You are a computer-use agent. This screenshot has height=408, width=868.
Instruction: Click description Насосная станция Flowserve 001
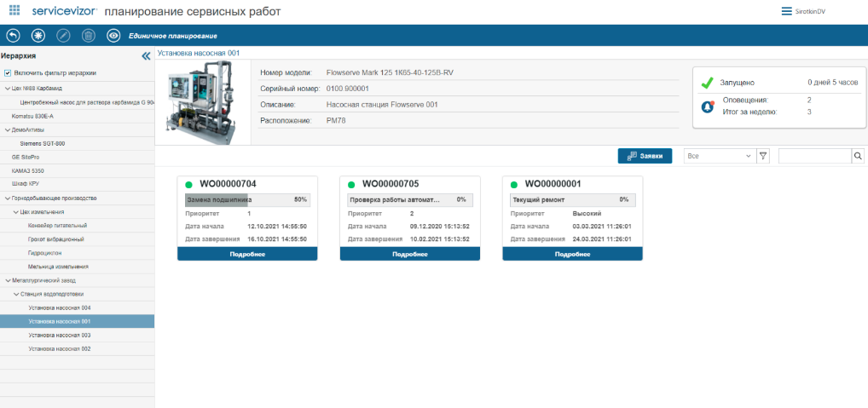pyautogui.click(x=383, y=105)
